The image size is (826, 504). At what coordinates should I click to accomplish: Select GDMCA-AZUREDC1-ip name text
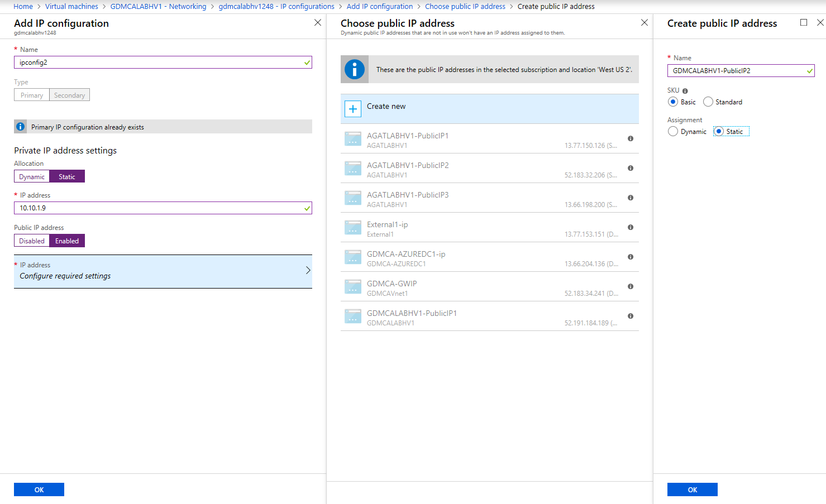(x=406, y=254)
